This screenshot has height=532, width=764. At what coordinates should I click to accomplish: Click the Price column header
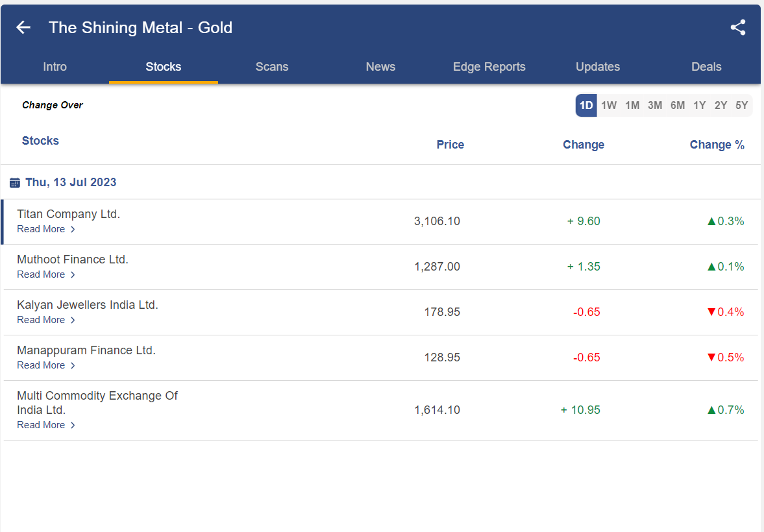pyautogui.click(x=450, y=145)
